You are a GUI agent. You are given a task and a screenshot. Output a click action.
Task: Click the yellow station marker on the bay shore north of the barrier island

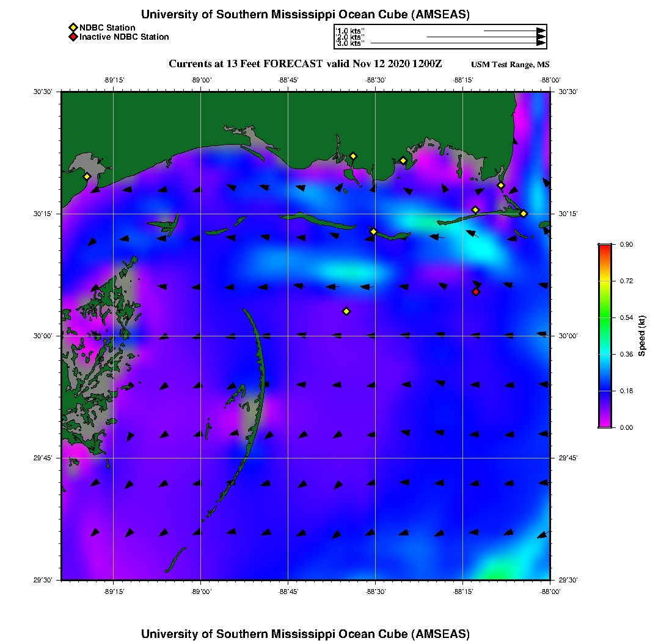[x=501, y=186]
